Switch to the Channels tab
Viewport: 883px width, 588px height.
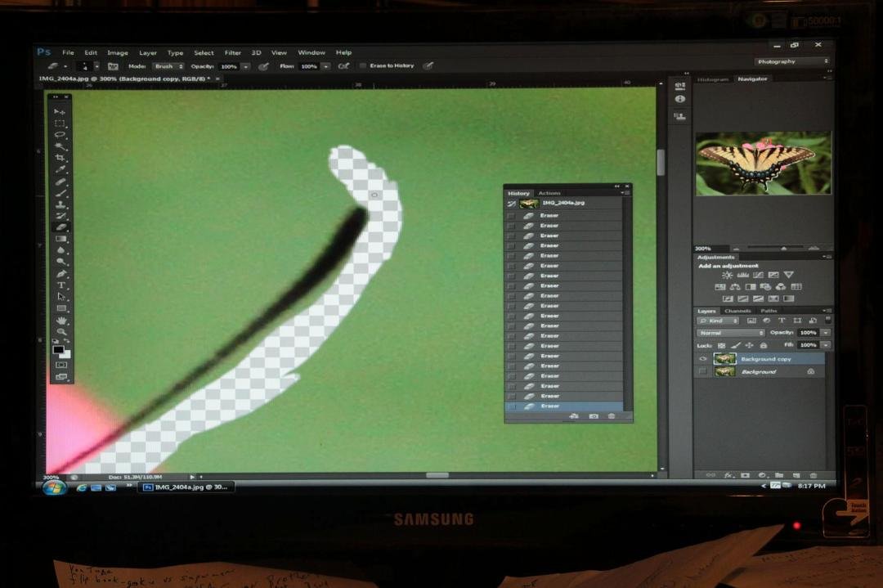[737, 311]
